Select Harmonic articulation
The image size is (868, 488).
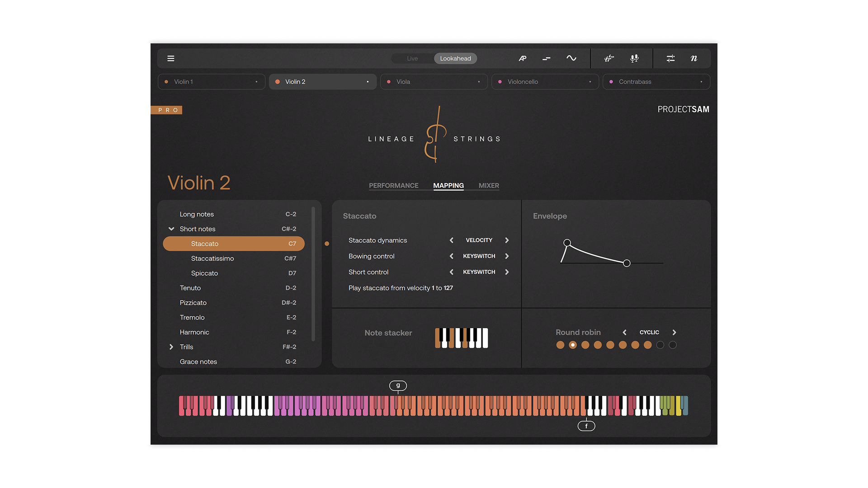(234, 332)
